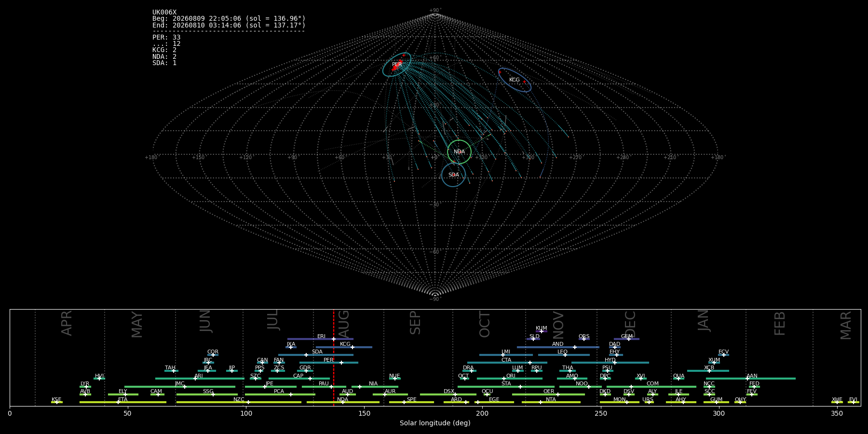Click the CAP shower label
868x434 pixels.
click(x=298, y=376)
